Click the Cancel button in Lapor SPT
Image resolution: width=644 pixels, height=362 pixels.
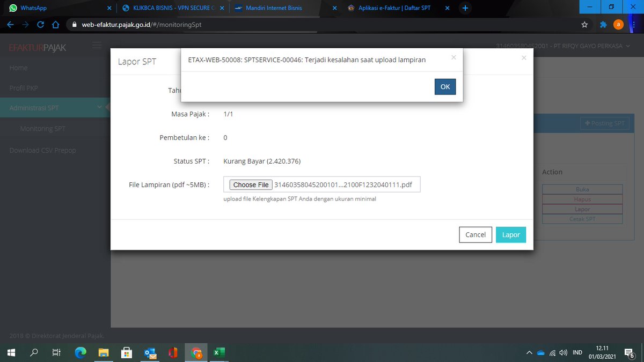[x=475, y=235]
